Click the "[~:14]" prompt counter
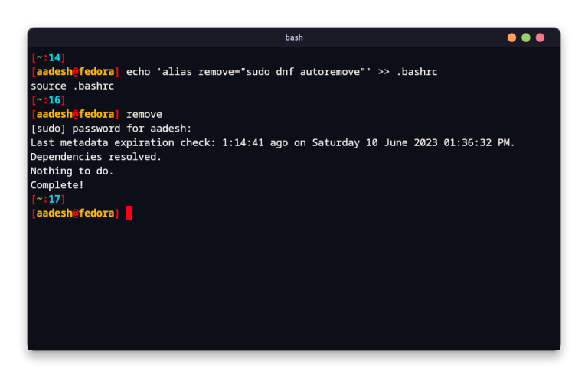 tap(48, 57)
